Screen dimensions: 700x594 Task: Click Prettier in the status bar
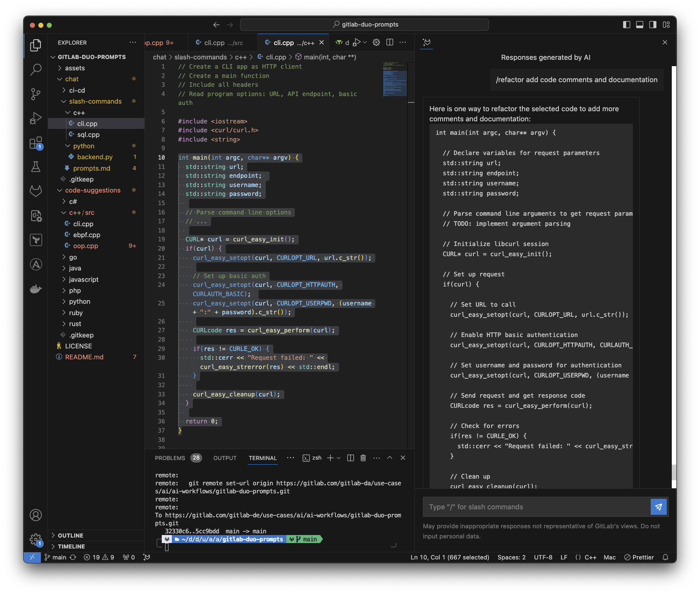coord(639,557)
